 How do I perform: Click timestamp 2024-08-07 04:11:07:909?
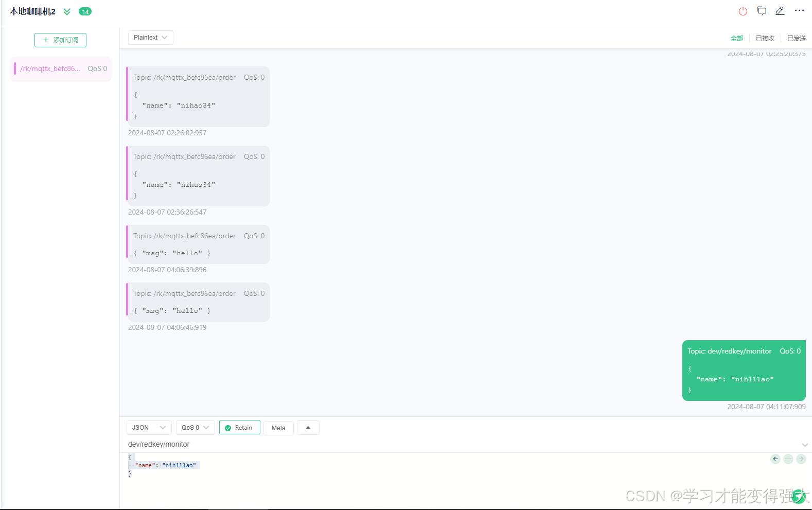[x=766, y=407]
